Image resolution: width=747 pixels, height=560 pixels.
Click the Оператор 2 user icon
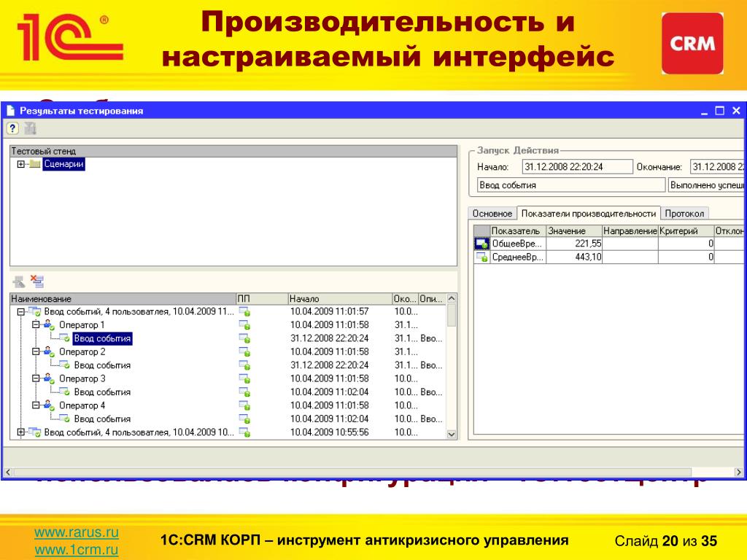pos(49,352)
